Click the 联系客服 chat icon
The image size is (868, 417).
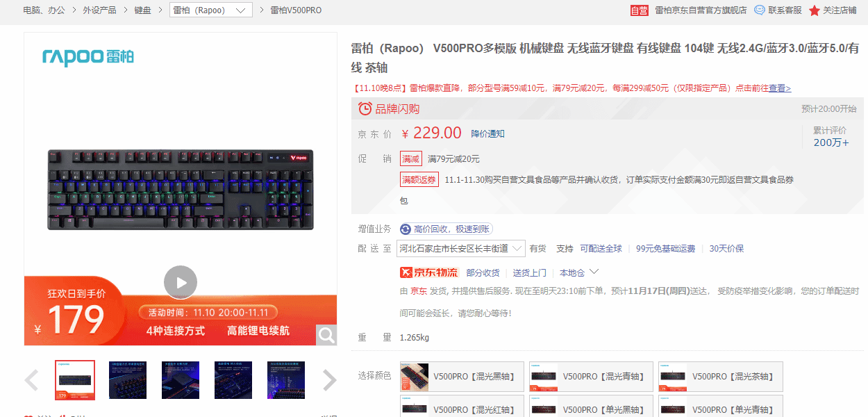click(x=760, y=10)
